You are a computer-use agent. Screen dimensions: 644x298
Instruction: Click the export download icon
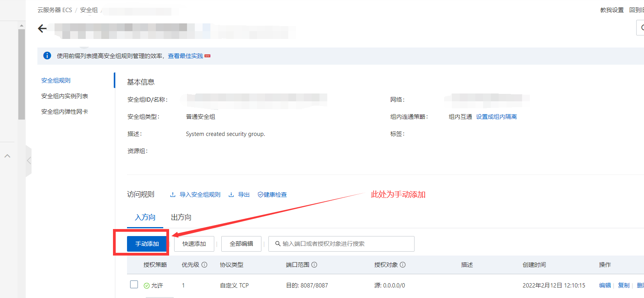point(231,195)
